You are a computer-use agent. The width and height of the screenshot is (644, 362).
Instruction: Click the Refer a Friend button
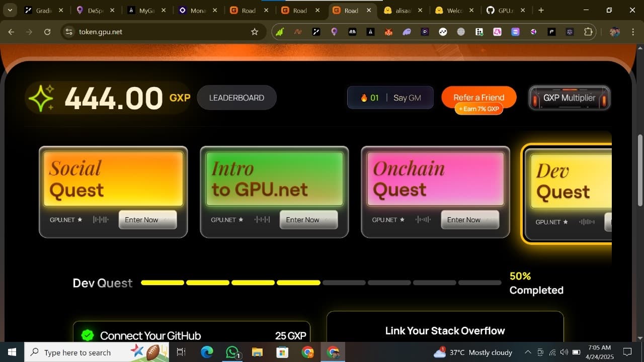478,98
